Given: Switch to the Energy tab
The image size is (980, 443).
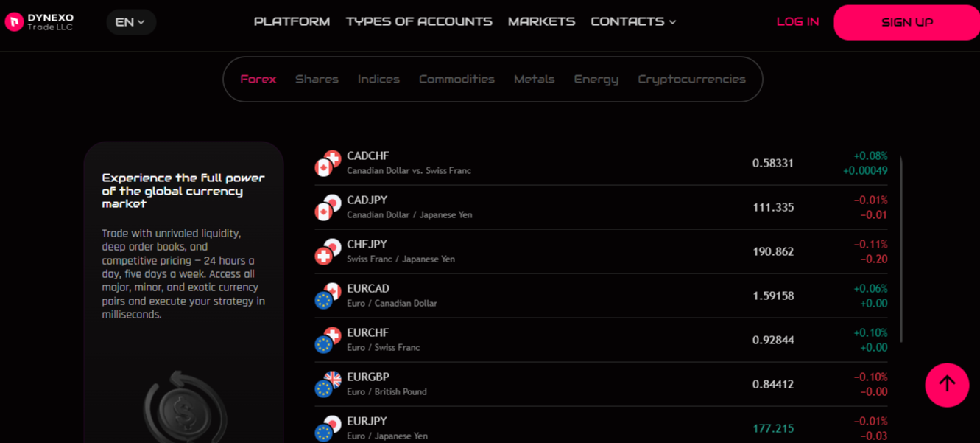Looking at the screenshot, I should click(x=596, y=79).
